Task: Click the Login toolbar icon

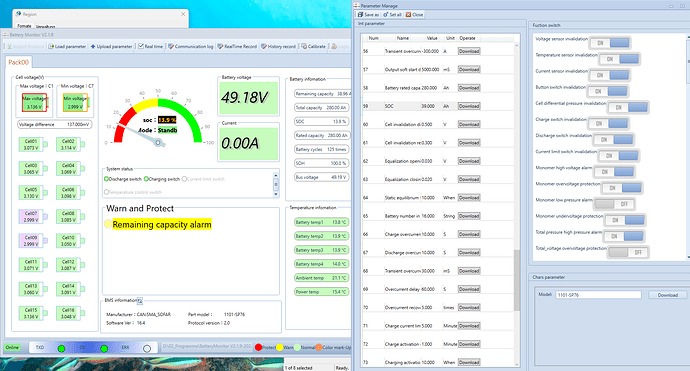Action: coord(334,46)
